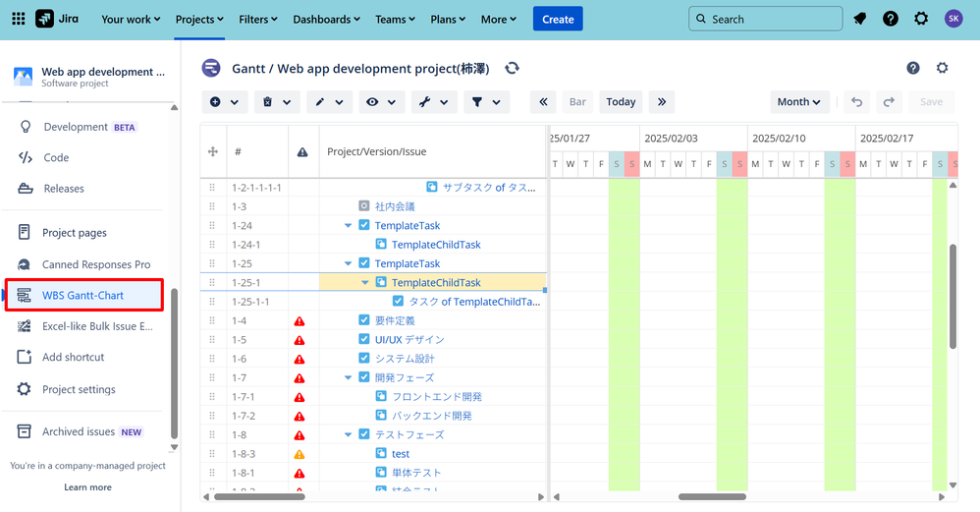This screenshot has height=512, width=980.
Task: Click the Bar button
Action: pos(577,102)
